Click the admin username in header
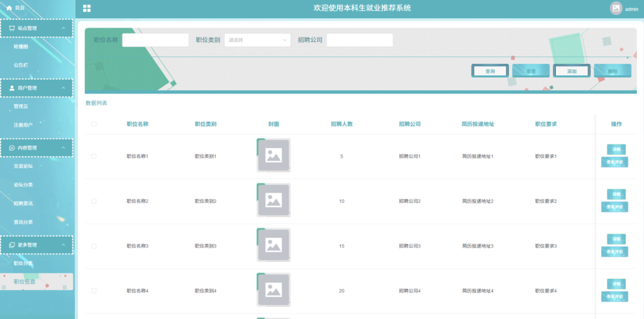Screen dimensions: 644x319 [631, 9]
